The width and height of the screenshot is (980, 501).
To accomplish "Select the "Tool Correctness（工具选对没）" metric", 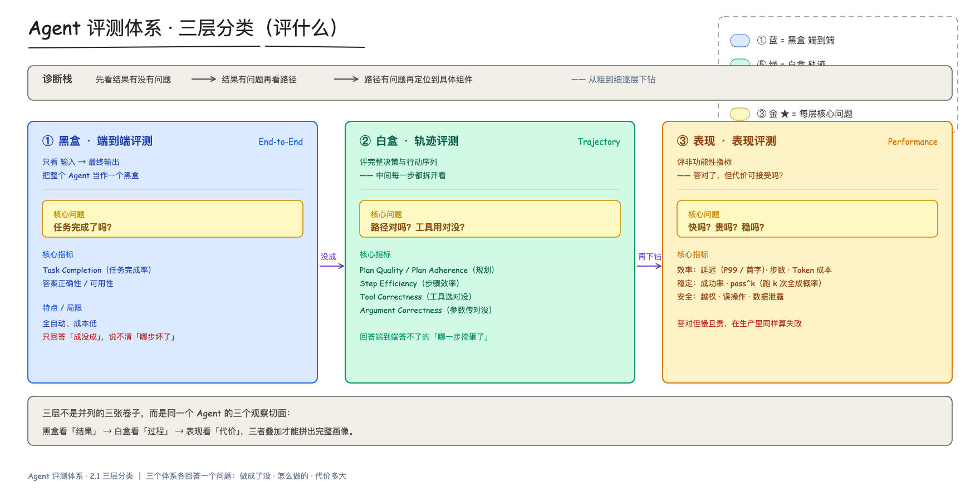I will tap(416, 297).
